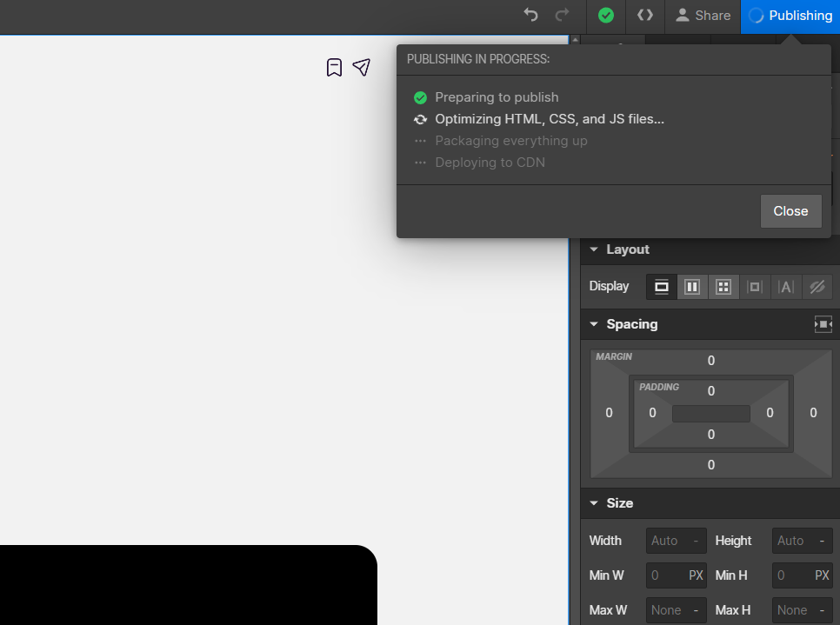Open the Height unit dropdown

pyautogui.click(x=822, y=541)
